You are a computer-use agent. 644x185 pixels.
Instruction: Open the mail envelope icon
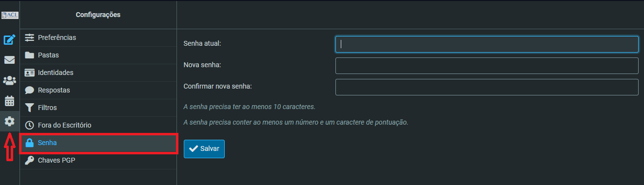pyautogui.click(x=10, y=60)
